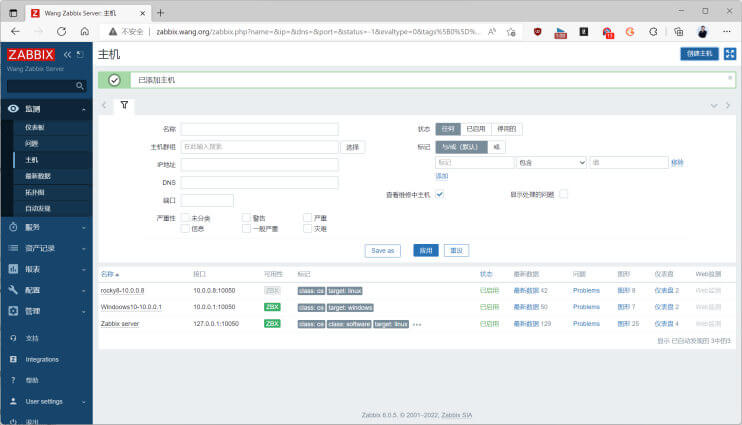Click the read aloud icon in address bar

pos(492,32)
